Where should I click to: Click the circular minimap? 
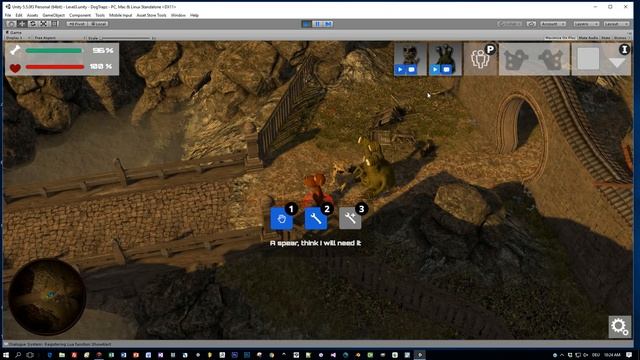(47, 296)
